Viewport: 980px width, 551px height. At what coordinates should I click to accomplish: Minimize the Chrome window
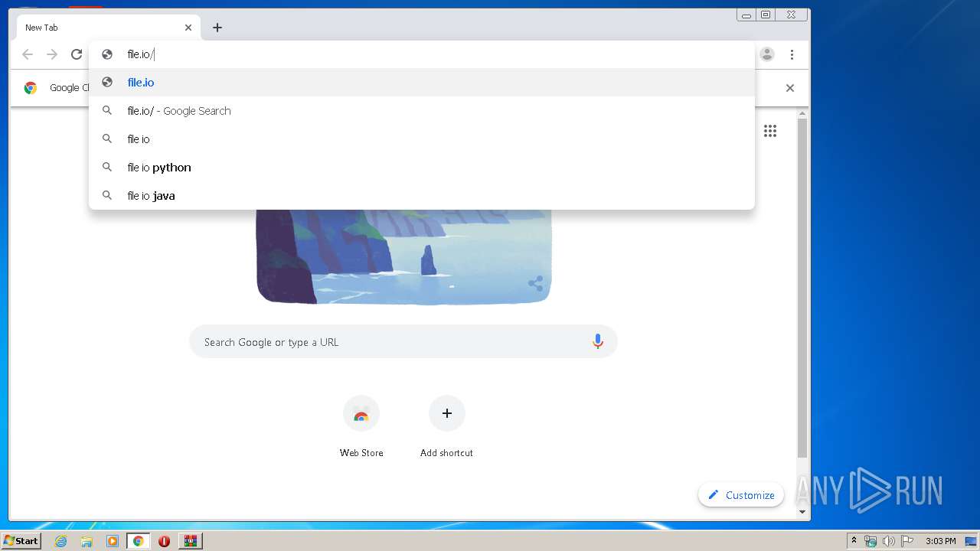coord(746,15)
